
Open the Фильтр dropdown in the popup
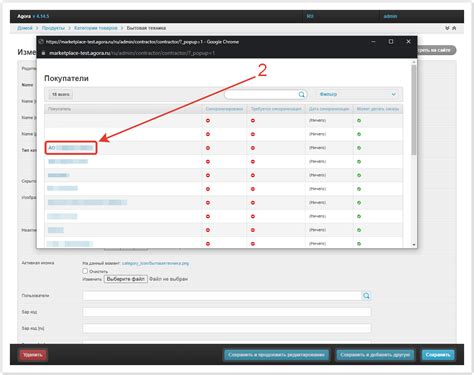click(357, 95)
